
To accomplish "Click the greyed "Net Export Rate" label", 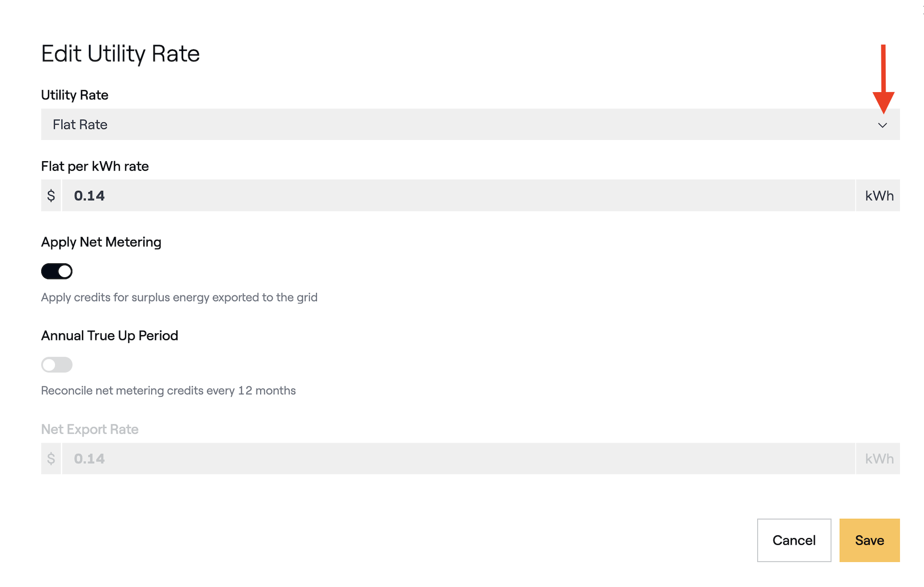I will coord(90,429).
